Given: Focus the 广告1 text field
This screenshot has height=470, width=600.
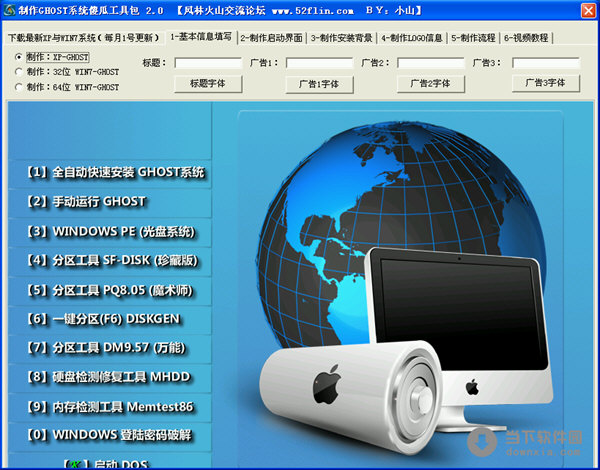Looking at the screenshot, I should 320,63.
